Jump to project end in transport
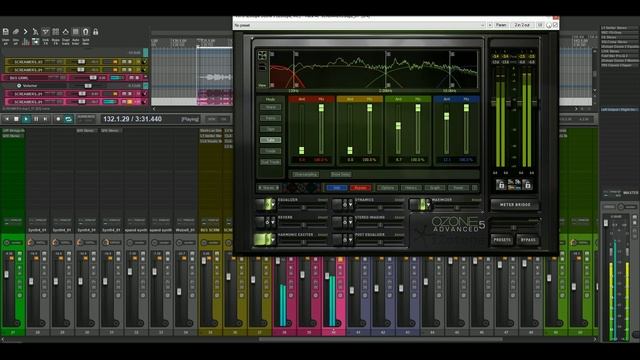 click(46, 119)
